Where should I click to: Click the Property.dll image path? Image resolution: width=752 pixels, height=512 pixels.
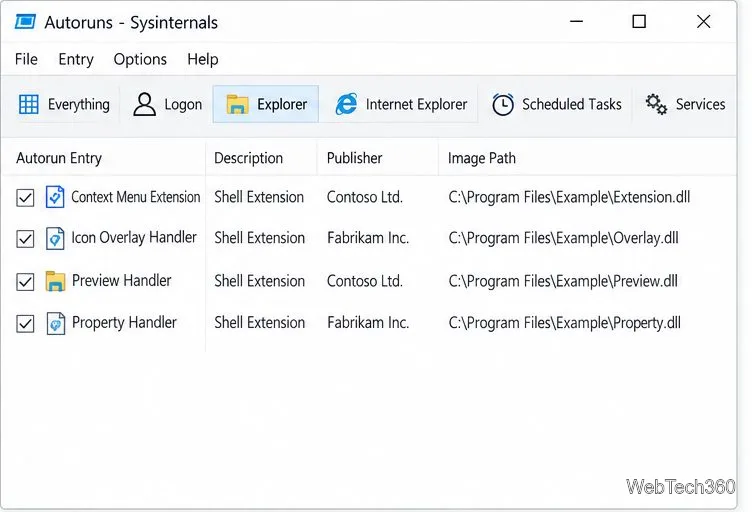pyautogui.click(x=564, y=323)
